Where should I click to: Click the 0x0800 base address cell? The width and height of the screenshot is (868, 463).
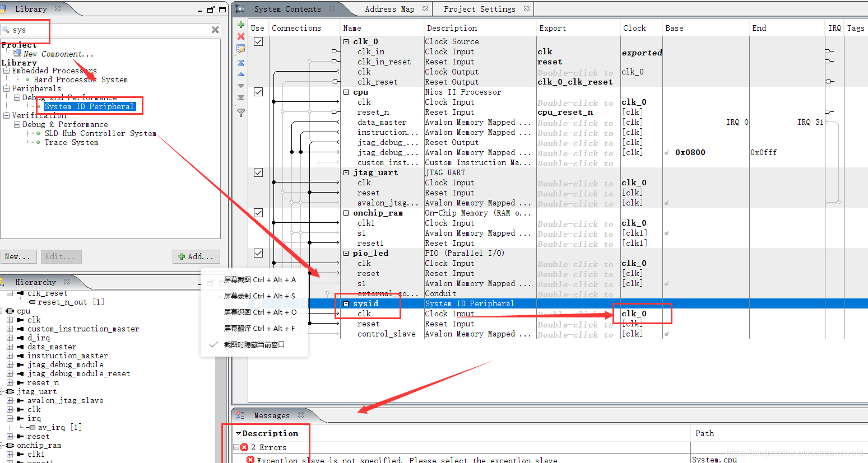(x=690, y=152)
